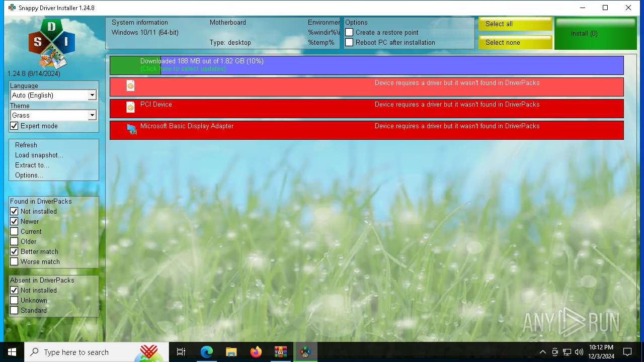644x362 pixels.
Task: Uncheck Not installed under Found in DriverPacks
Action: click(x=14, y=211)
